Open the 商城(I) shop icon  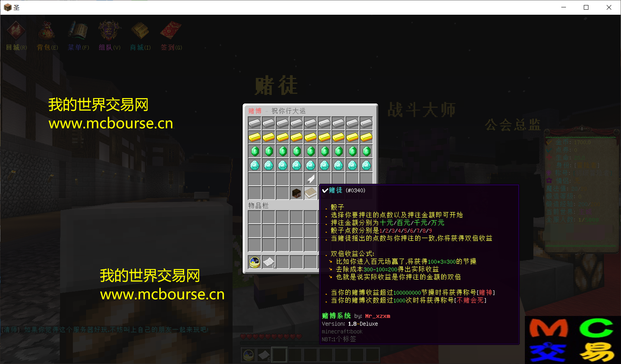(x=140, y=31)
